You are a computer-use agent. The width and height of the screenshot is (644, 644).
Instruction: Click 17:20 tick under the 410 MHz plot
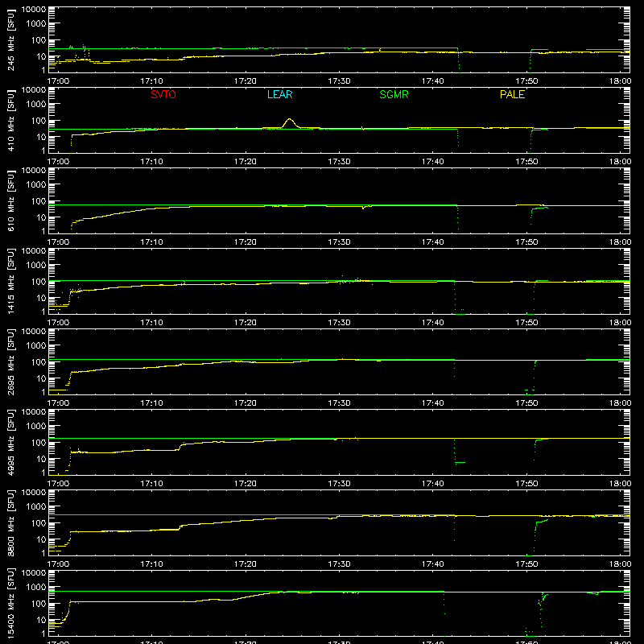pyautogui.click(x=246, y=162)
